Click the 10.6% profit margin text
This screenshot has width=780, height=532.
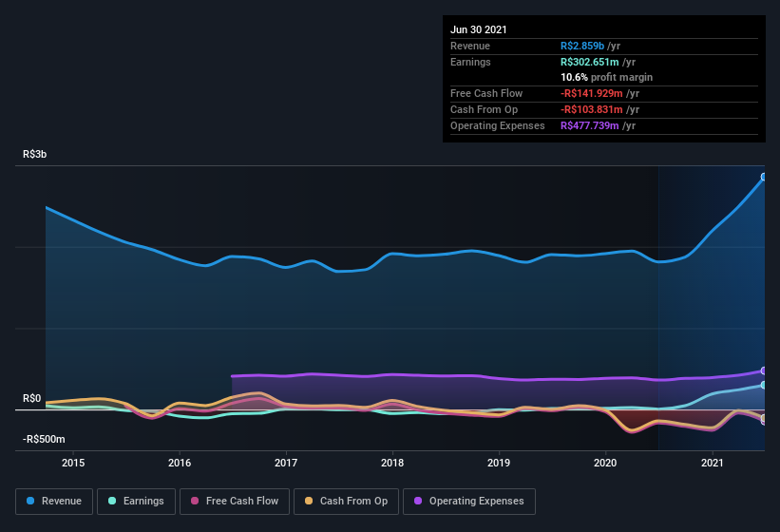coord(606,77)
